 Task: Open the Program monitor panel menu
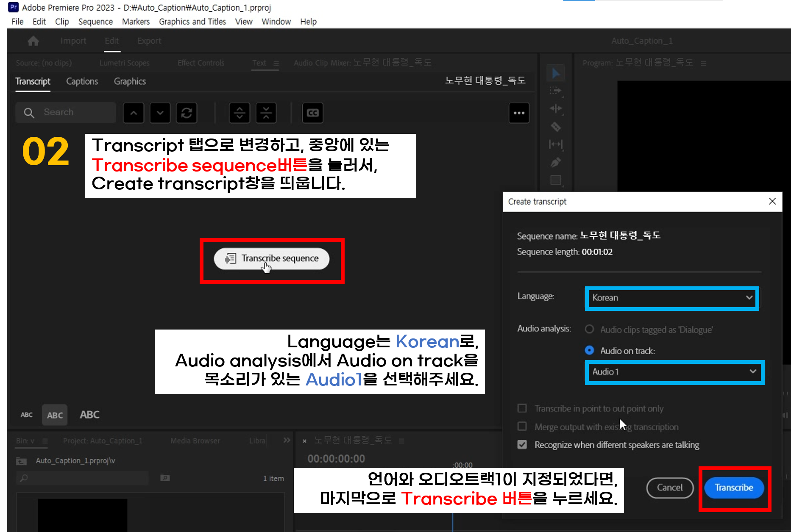pos(704,63)
